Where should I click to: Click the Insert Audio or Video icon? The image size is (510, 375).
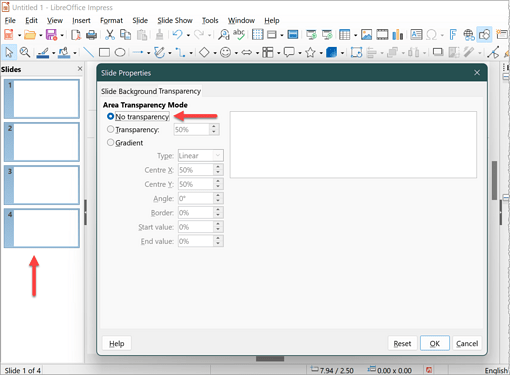[382, 35]
